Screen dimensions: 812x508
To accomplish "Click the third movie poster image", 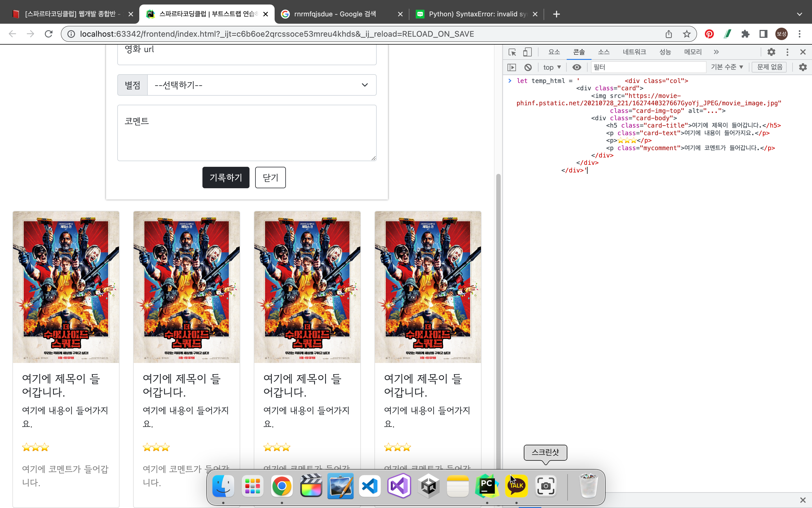I will click(307, 287).
